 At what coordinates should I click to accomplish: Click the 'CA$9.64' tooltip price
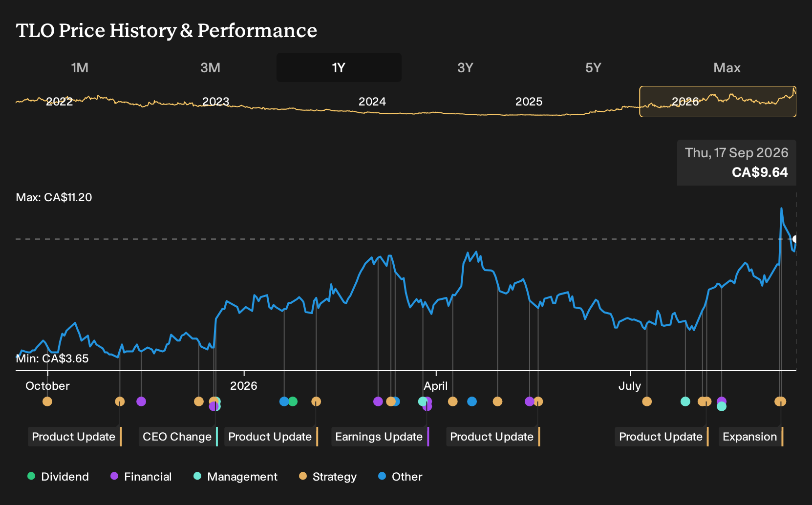[x=760, y=172]
